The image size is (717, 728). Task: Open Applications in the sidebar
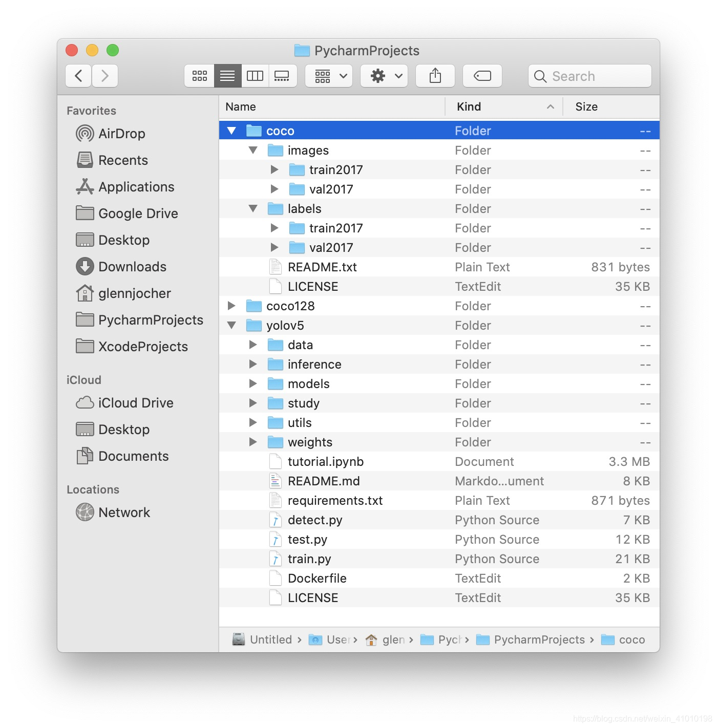(125, 187)
